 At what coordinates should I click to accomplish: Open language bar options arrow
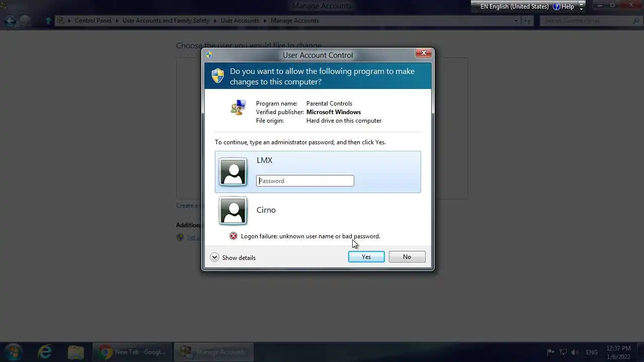tap(582, 7)
